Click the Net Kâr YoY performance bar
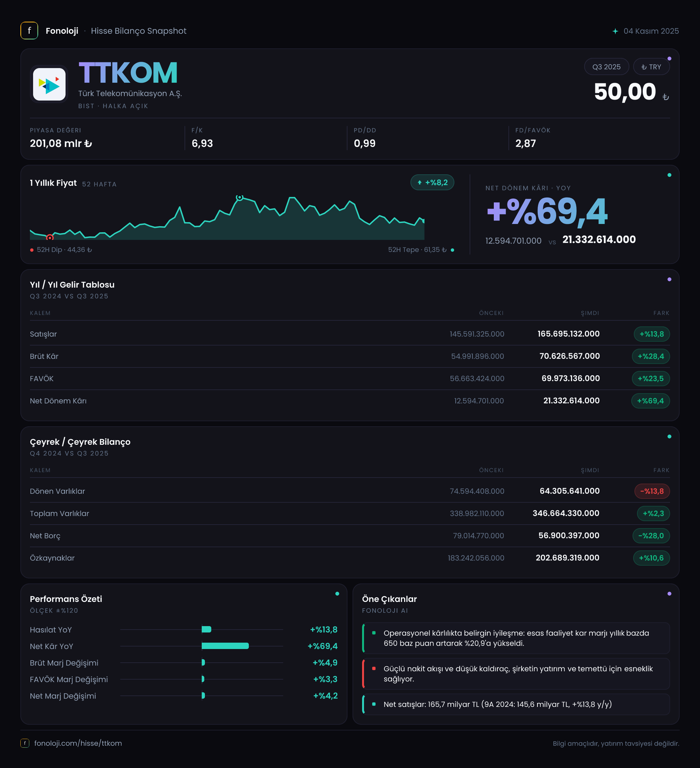The width and height of the screenshot is (700, 768). (x=225, y=646)
